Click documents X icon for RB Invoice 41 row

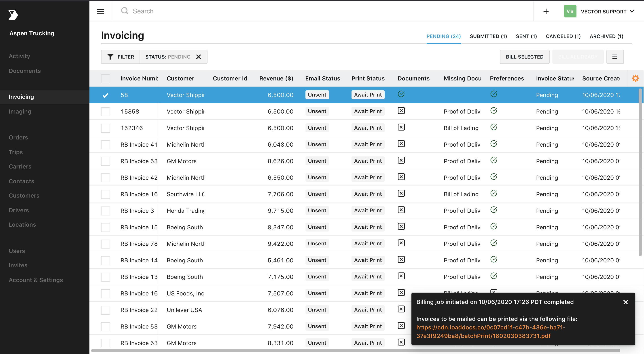pyautogui.click(x=401, y=144)
